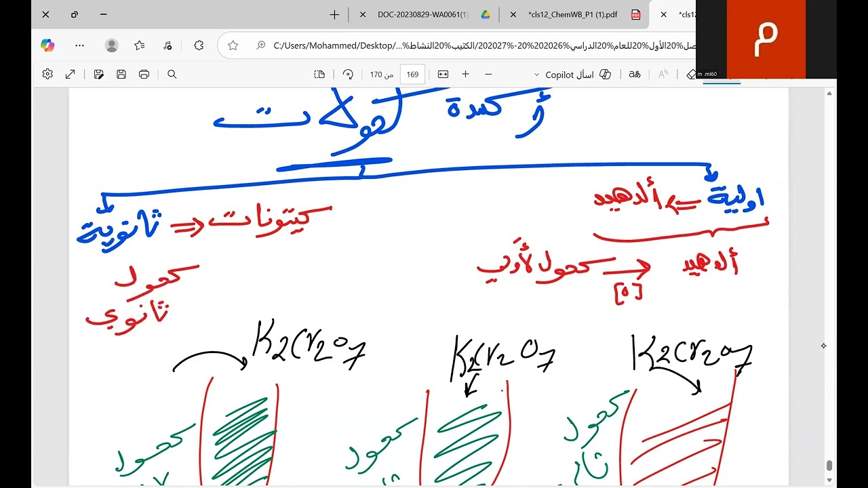The height and width of the screenshot is (488, 868).
Task: Open Find in PDF search
Action: click(x=172, y=75)
